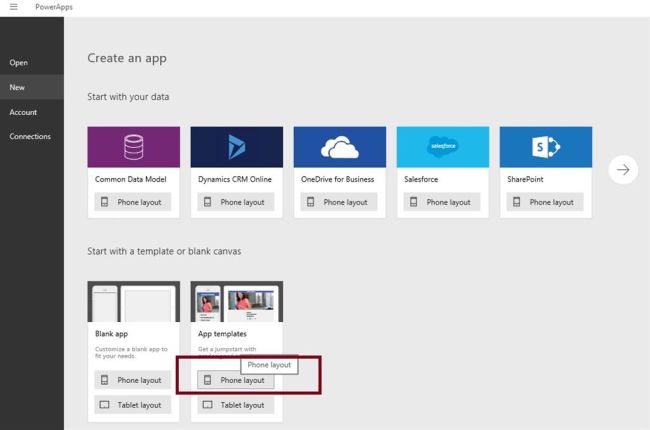Click the Common Data Model title text
Screen dimensions: 650x430
(x=131, y=179)
